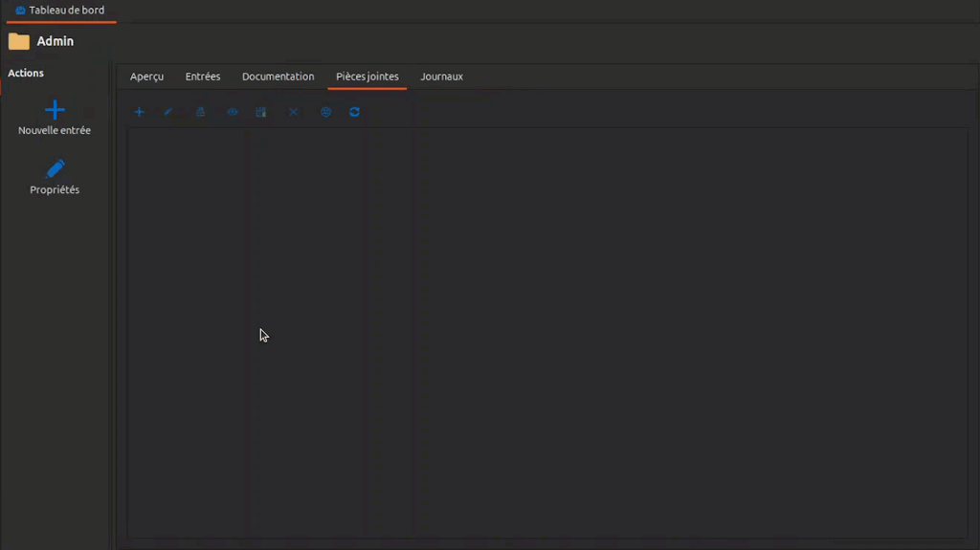Click the save attachment icon
This screenshot has width=980, height=550.
(261, 112)
